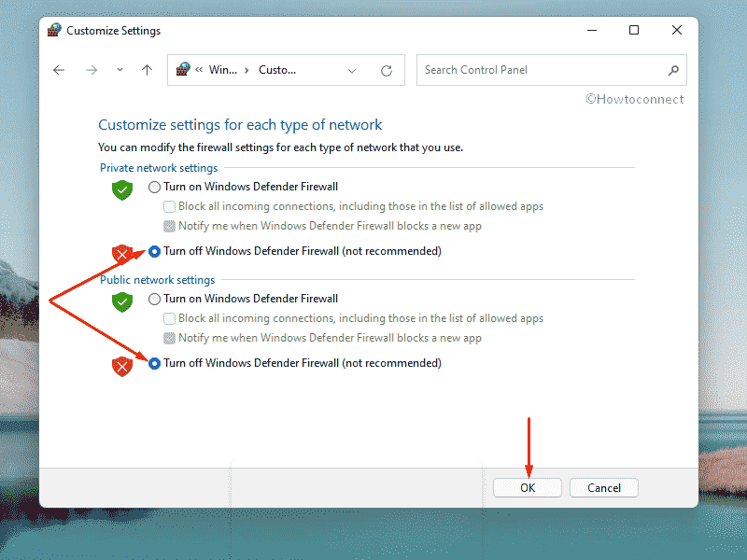Confirm changes with the OK button
Screen dimensions: 747x560
[x=528, y=487]
